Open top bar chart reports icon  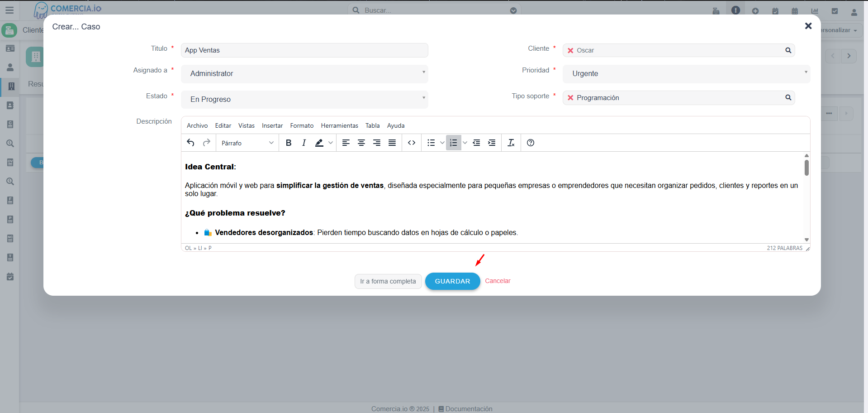pos(815,11)
